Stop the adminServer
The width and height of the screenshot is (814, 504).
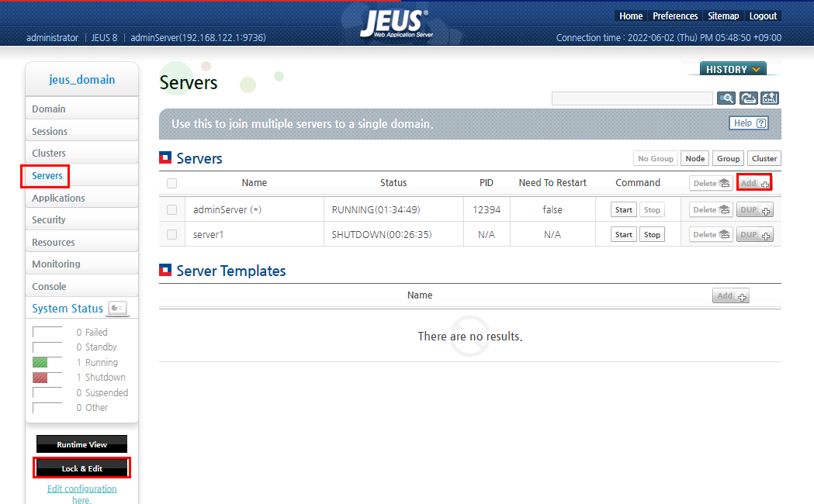tap(652, 209)
